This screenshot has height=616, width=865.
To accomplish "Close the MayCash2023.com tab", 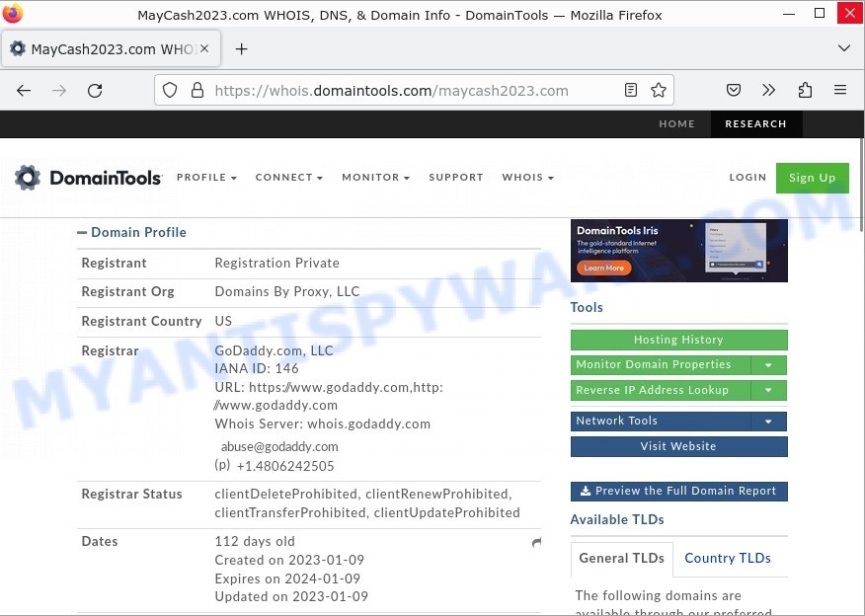I will pyautogui.click(x=204, y=48).
